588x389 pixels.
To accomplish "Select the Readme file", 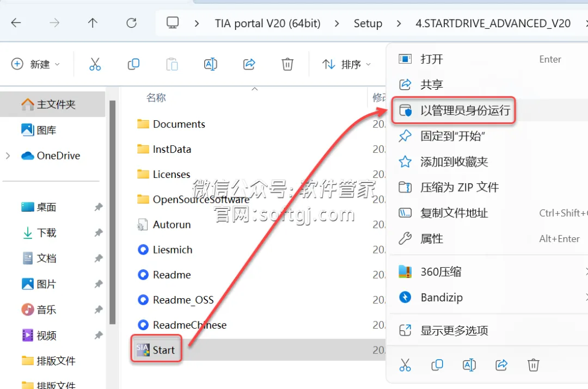I will [164, 275].
